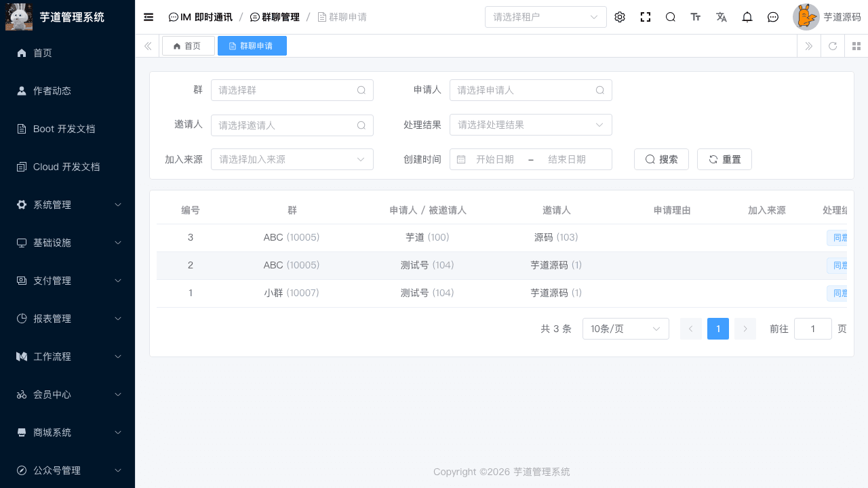Open 作者动态 in the sidebar
The height and width of the screenshot is (488, 868).
(67, 91)
